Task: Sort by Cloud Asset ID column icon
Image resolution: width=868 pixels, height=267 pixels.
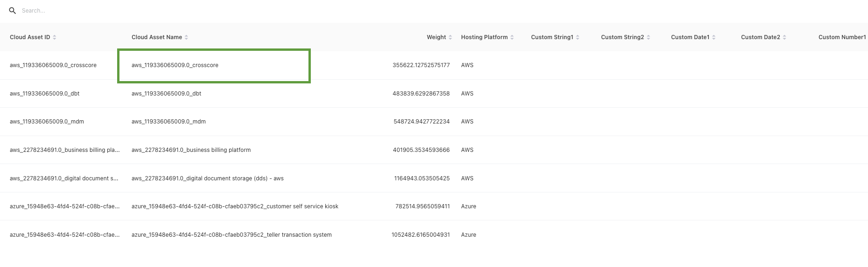Action: click(x=55, y=37)
